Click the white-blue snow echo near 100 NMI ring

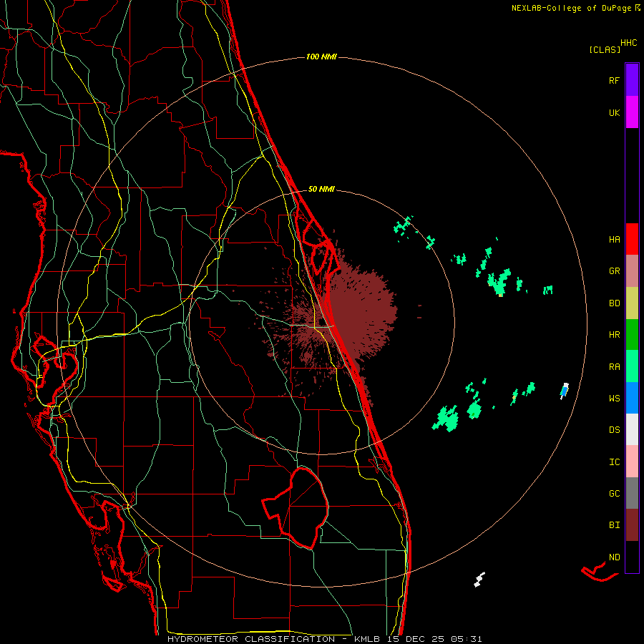tap(565, 391)
